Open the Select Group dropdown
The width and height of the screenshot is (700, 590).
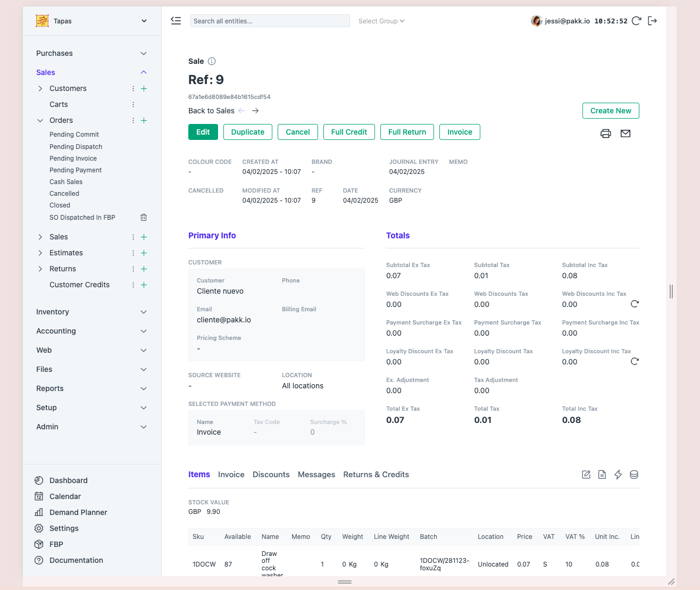381,21
